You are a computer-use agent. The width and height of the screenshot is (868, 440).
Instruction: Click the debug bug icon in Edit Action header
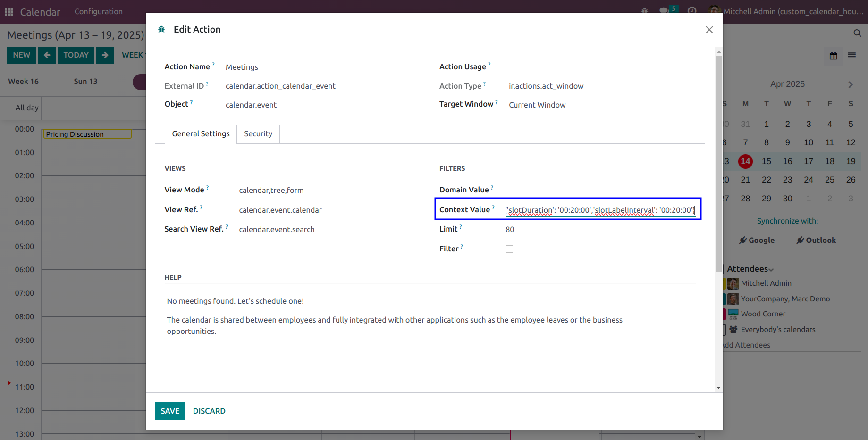pyautogui.click(x=161, y=29)
